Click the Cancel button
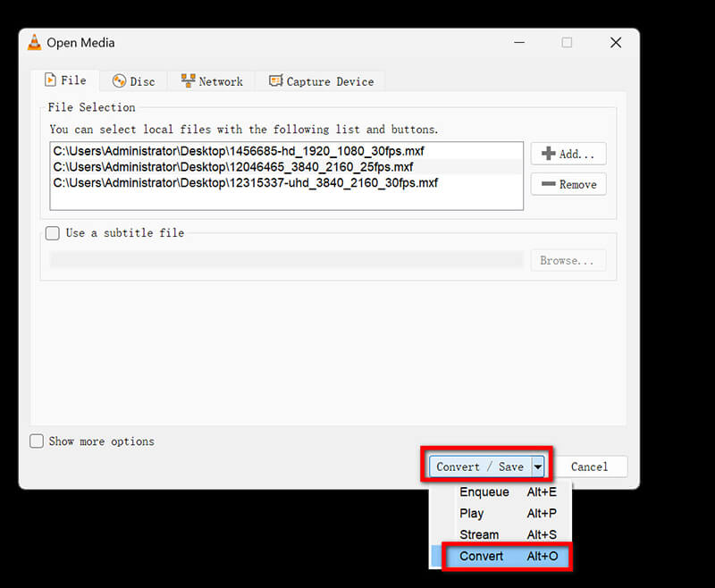The image size is (715, 588). click(x=589, y=466)
